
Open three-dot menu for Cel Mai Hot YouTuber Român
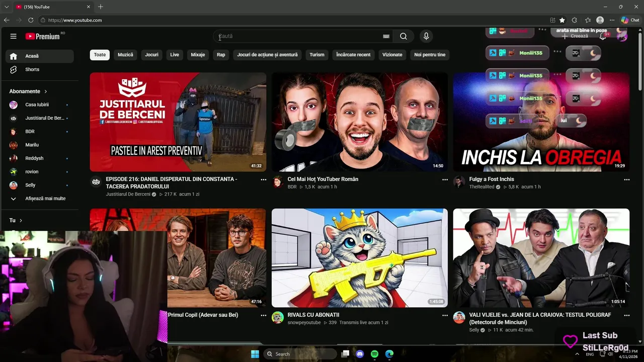(x=445, y=179)
